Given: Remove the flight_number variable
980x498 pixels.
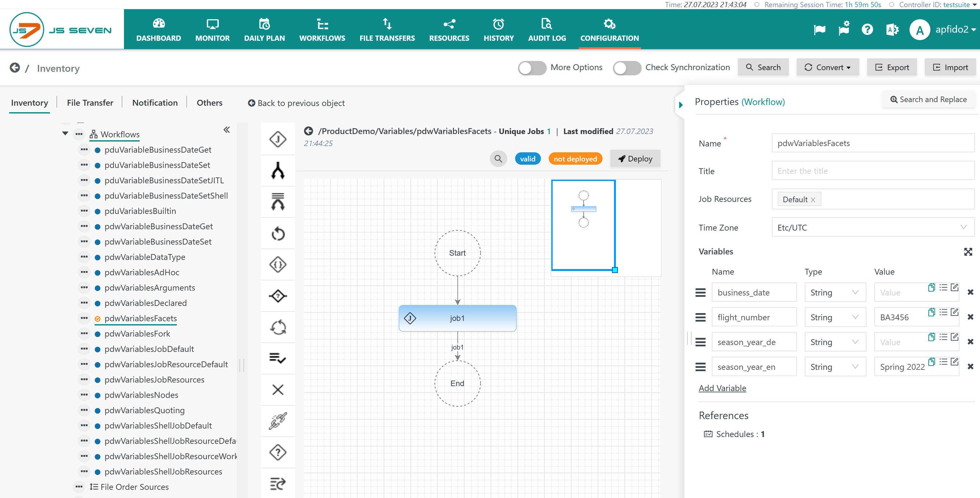Looking at the screenshot, I should 970,317.
